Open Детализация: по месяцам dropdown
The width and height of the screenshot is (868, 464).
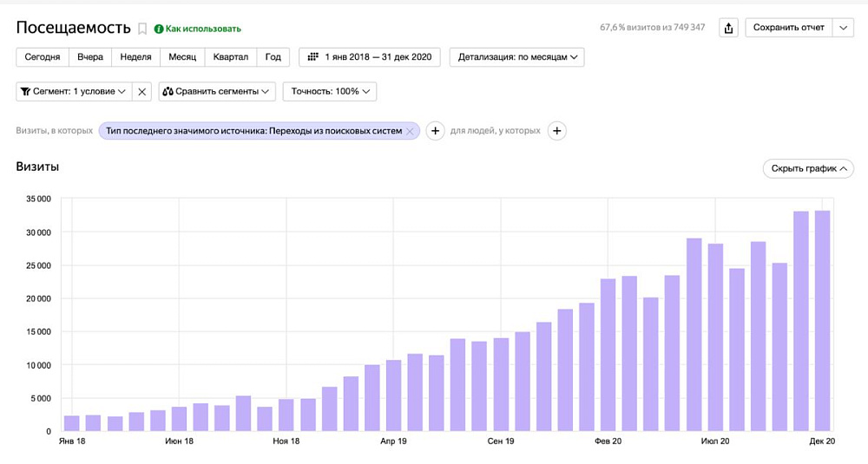click(517, 57)
